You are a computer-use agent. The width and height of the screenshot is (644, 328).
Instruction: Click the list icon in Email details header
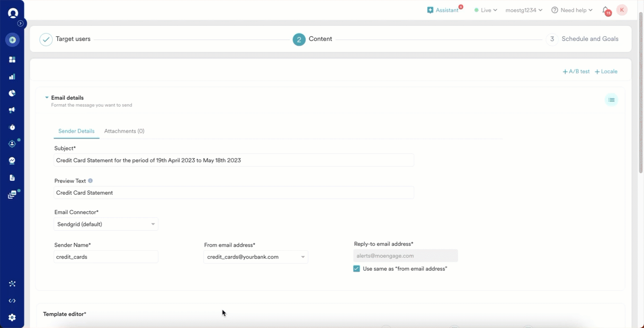point(611,100)
